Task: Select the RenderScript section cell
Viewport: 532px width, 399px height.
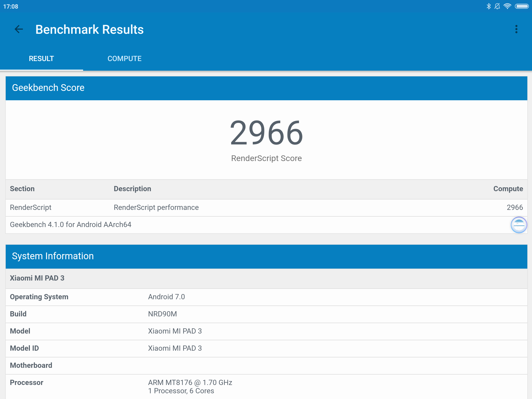Action: point(31,208)
